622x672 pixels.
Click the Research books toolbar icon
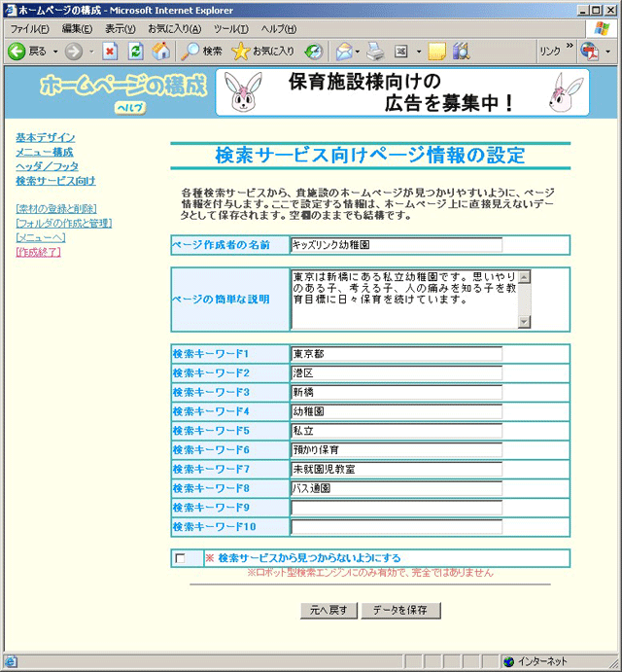point(462,52)
